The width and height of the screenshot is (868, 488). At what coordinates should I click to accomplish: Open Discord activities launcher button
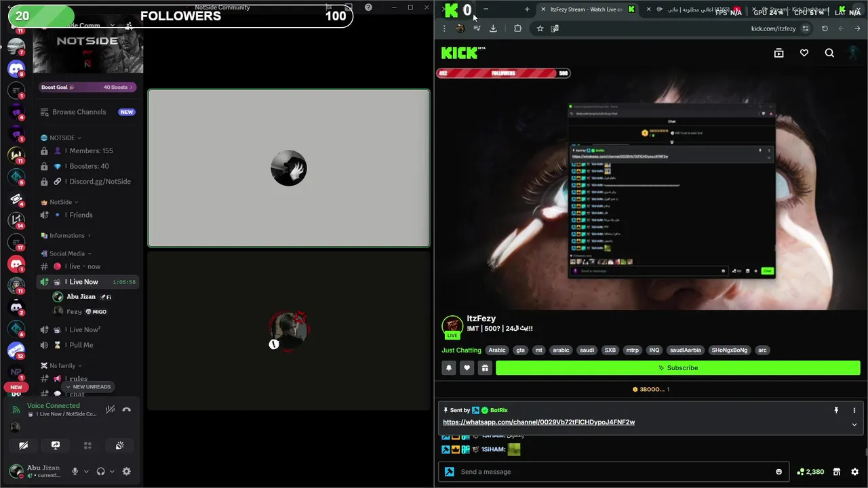[x=87, y=445]
